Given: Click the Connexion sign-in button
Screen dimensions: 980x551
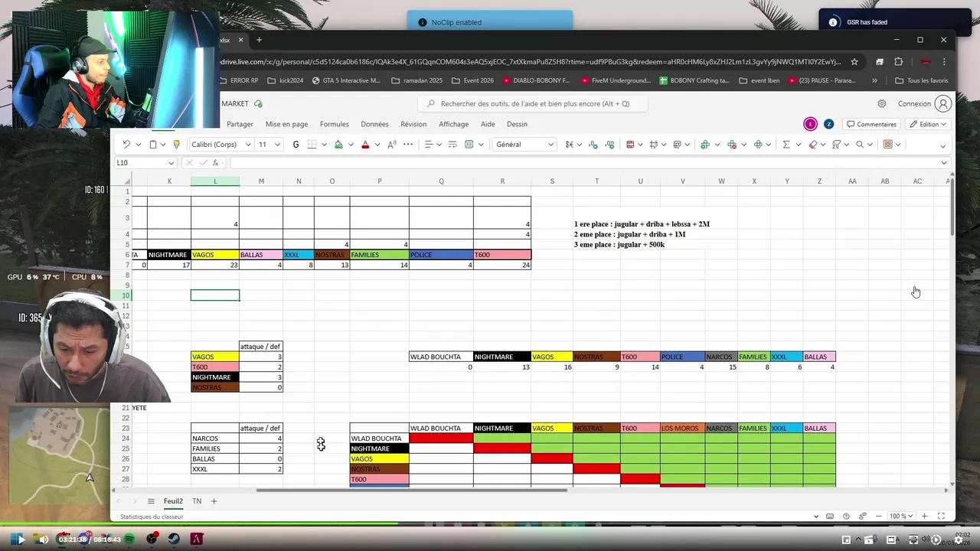Looking at the screenshot, I should [924, 104].
